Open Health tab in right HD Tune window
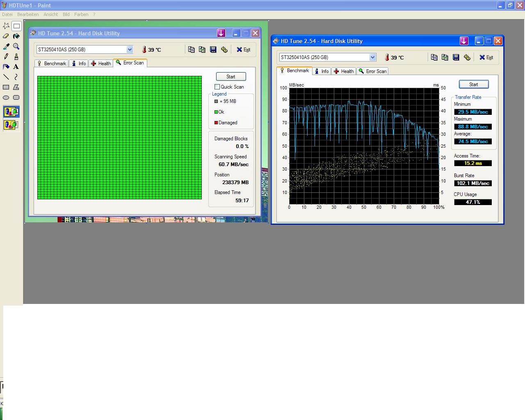 point(344,71)
